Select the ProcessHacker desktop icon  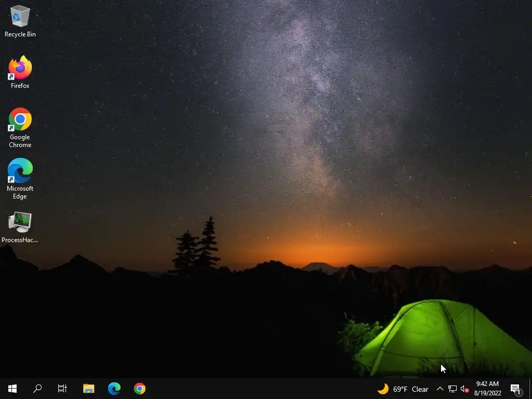pos(20,227)
